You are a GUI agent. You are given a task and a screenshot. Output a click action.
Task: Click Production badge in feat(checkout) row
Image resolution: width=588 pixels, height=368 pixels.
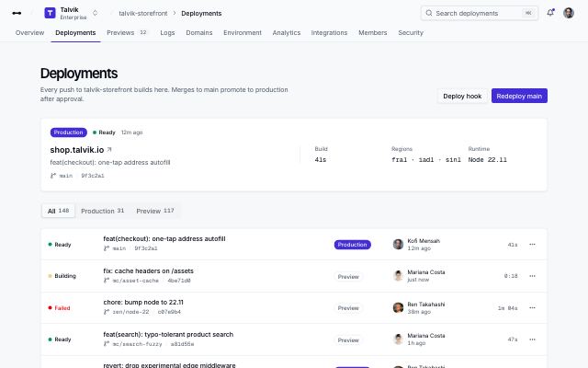(x=352, y=245)
